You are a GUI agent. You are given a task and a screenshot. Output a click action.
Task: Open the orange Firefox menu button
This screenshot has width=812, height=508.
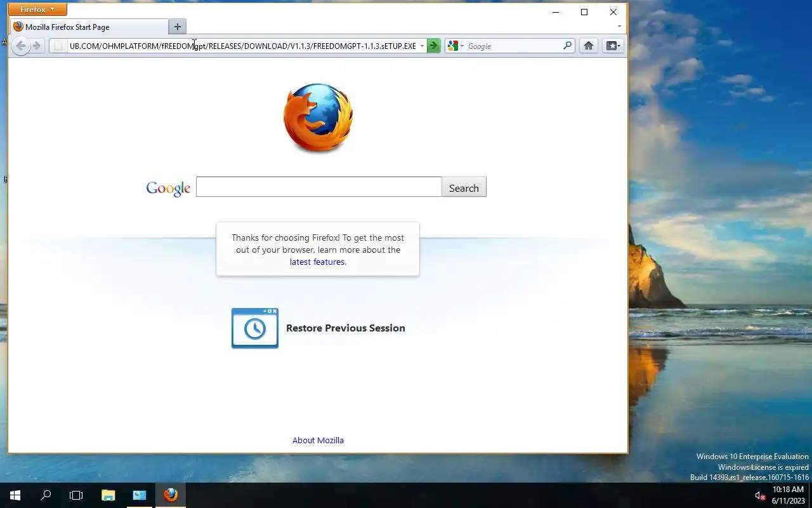point(37,10)
